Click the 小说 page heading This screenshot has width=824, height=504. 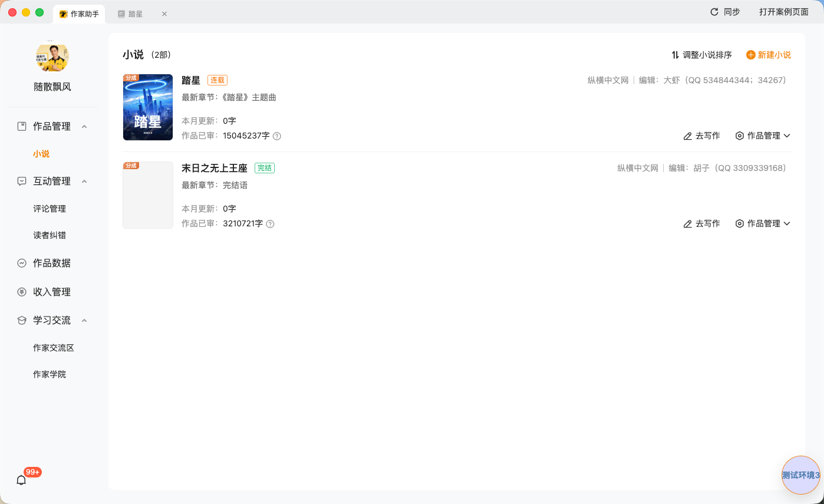pyautogui.click(x=133, y=55)
